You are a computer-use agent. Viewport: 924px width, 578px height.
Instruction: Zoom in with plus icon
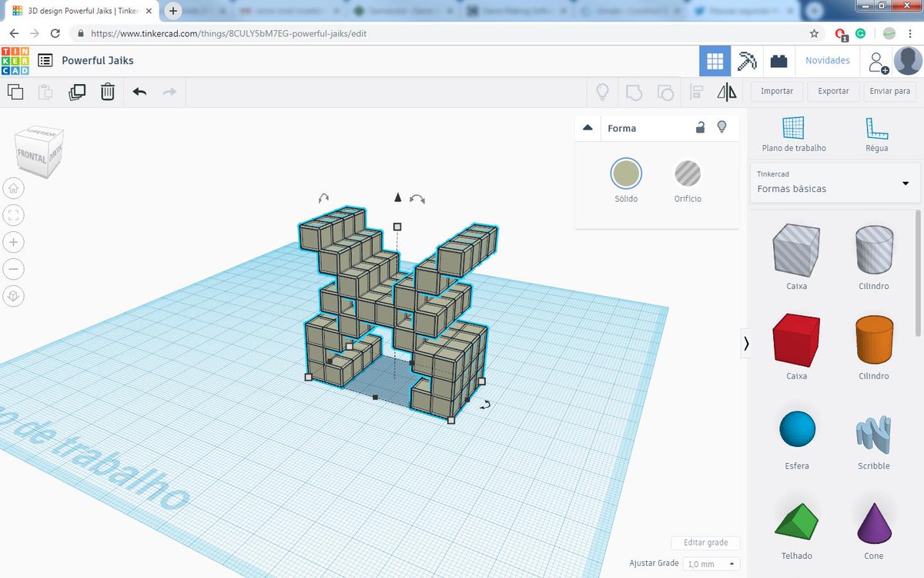coord(14,242)
